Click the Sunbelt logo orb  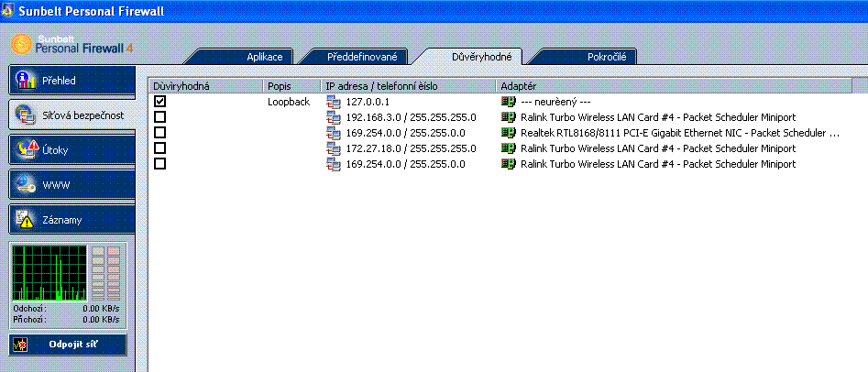22,44
